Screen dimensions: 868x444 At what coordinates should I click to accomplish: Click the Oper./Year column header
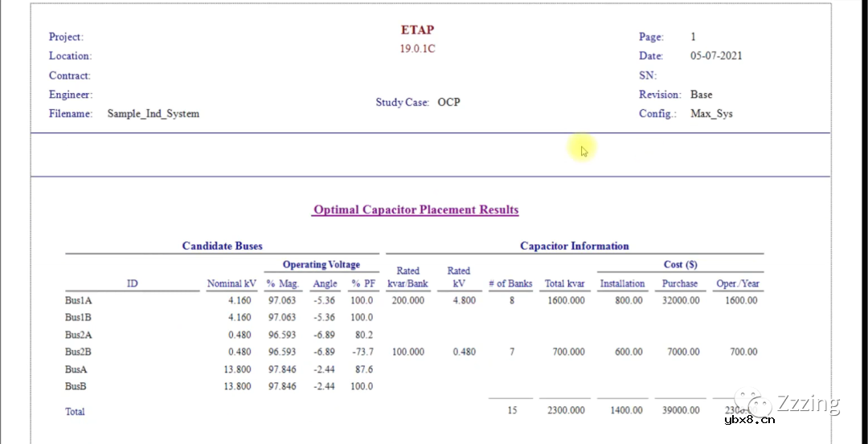point(738,283)
